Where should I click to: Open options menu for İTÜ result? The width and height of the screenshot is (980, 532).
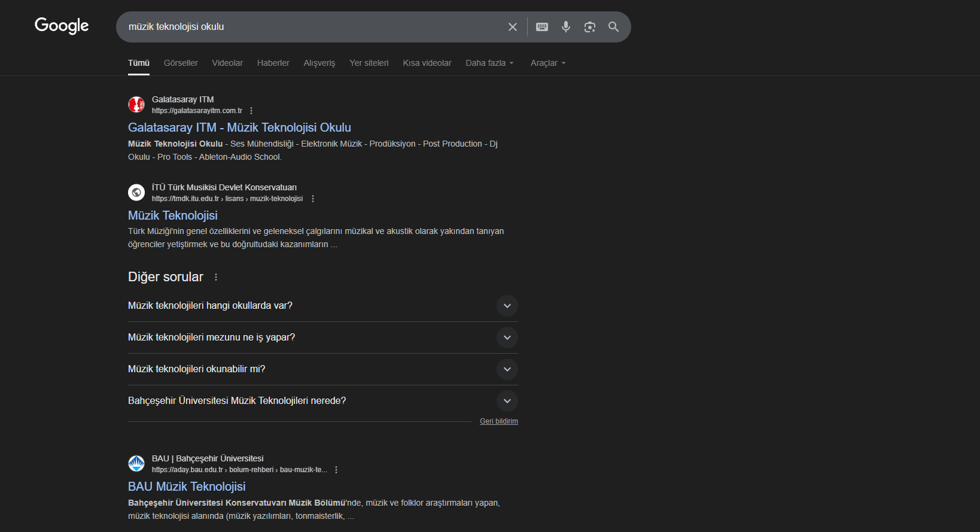[313, 199]
